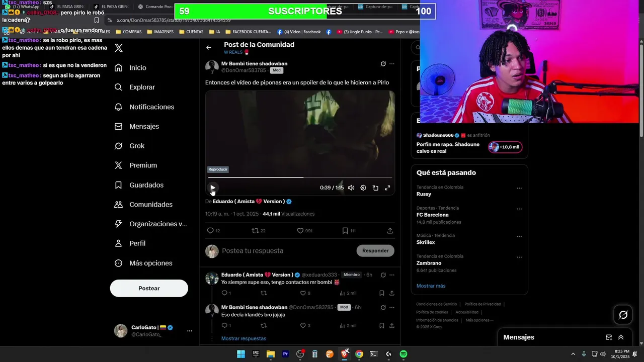Open the IMAGENES bookmarks folder
The image size is (644, 362).
tap(160, 32)
